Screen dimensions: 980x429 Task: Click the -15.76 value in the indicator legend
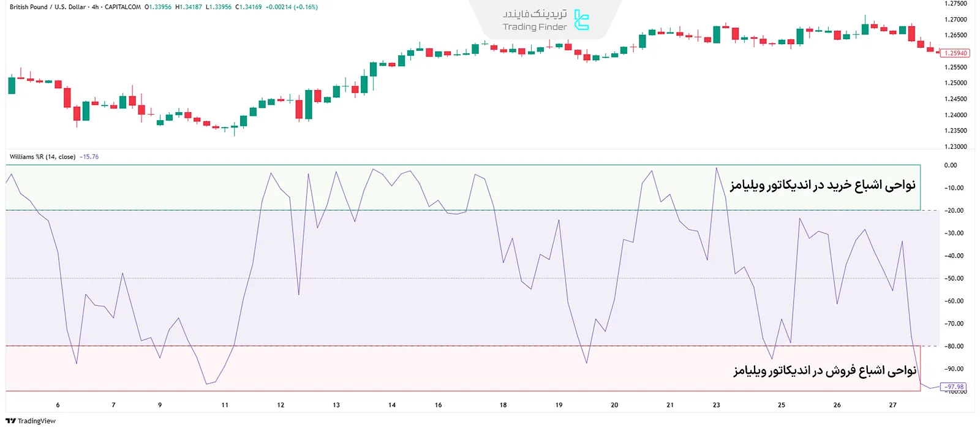coord(89,157)
